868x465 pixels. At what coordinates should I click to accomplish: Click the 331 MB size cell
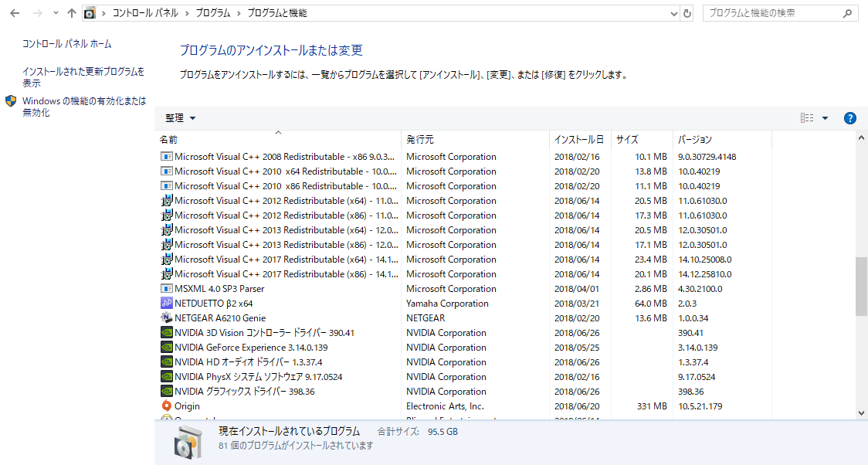click(652, 406)
